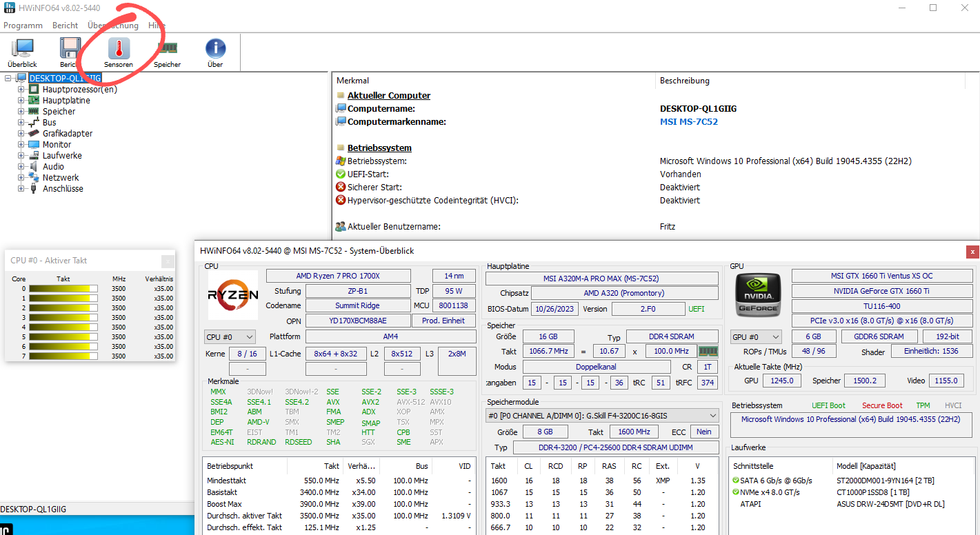Click the CT1000P1SSD8 drive entry
The image size is (980, 535).
point(872,492)
